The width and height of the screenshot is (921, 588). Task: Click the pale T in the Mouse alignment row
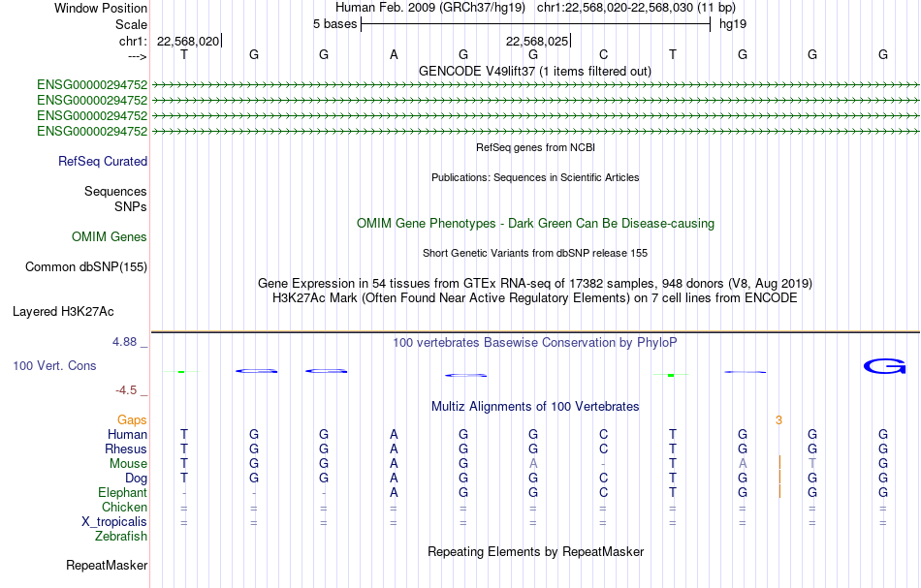pyautogui.click(x=812, y=464)
